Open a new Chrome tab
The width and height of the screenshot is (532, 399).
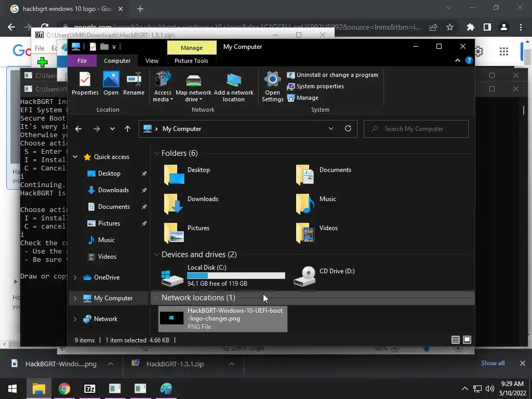[140, 9]
